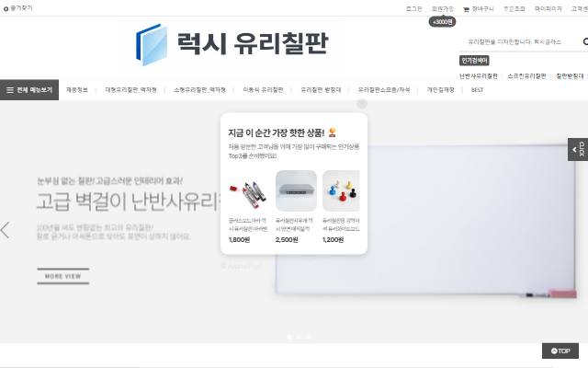Open the 이동식 유리칠판 menu item

(x=263, y=90)
